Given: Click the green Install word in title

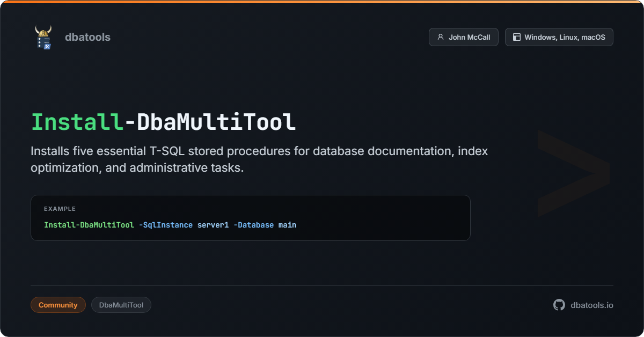Looking at the screenshot, I should [77, 122].
